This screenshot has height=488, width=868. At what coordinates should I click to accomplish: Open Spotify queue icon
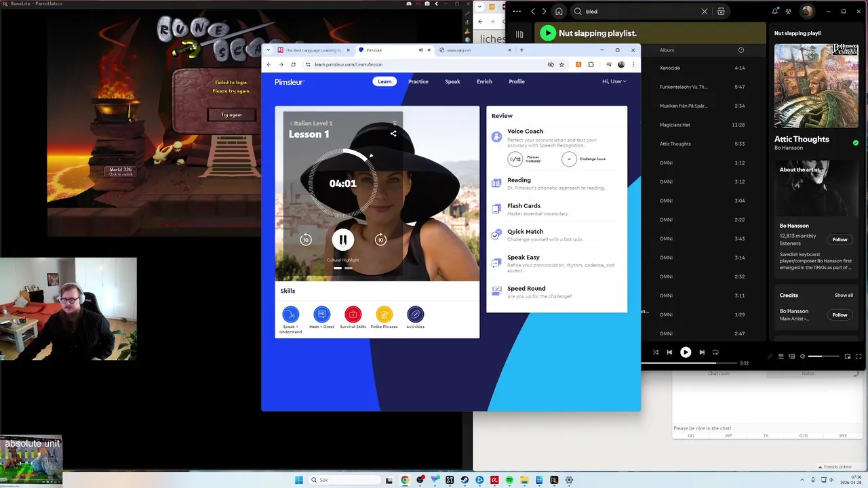pos(781,357)
